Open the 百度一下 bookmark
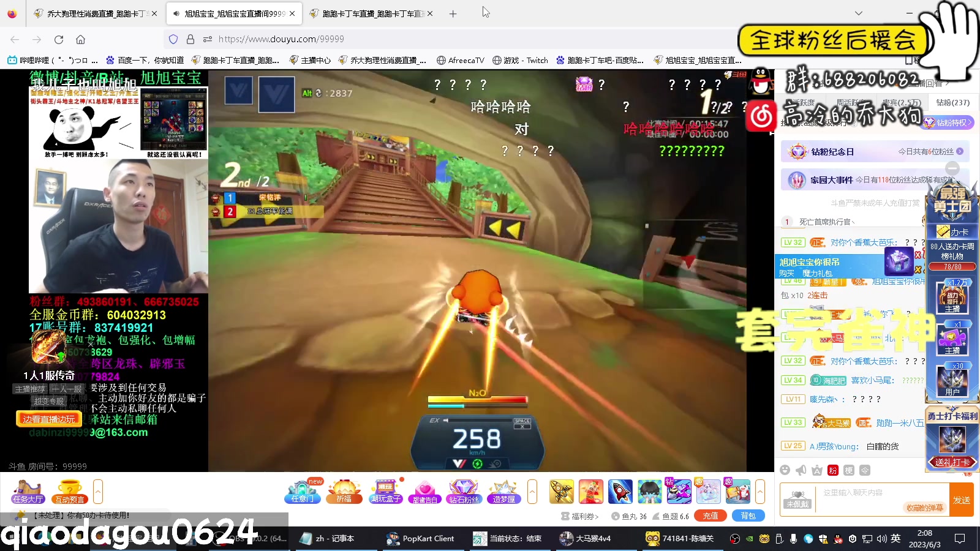 tap(145, 60)
